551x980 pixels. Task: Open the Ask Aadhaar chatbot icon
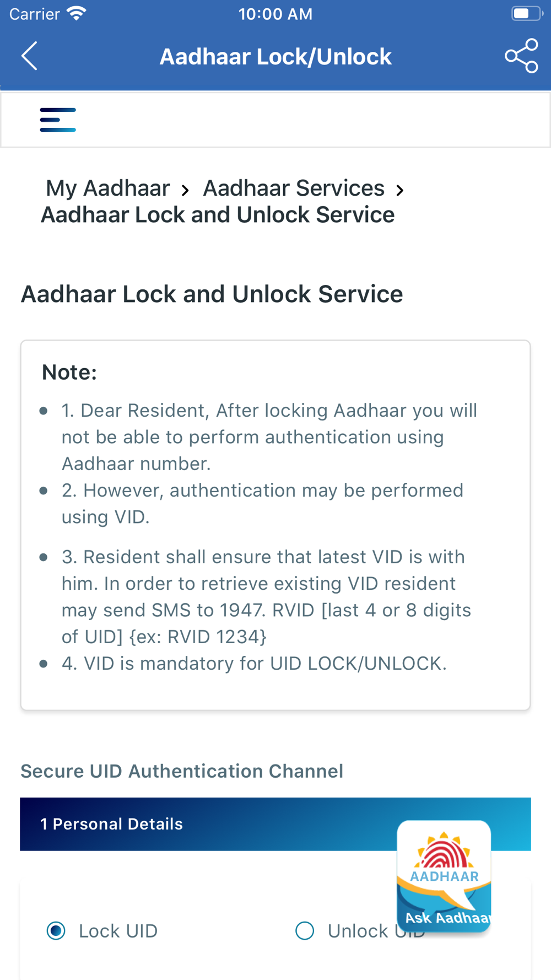pos(444,876)
